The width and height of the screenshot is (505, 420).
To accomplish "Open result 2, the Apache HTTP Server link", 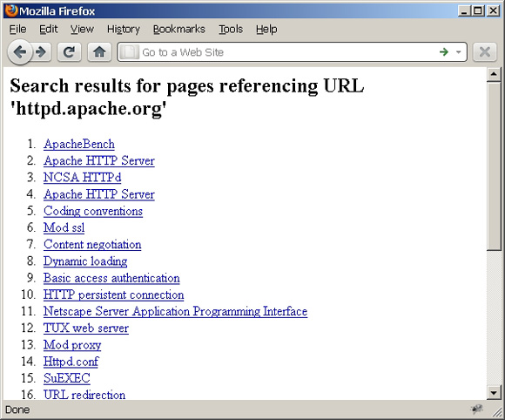I will coord(99,161).
